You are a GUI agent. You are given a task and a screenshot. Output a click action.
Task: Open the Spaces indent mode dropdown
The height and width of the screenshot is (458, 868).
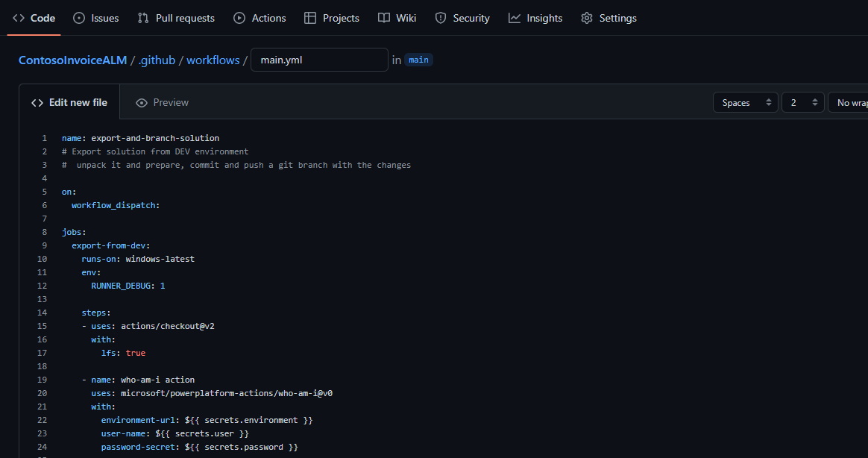[746, 102]
